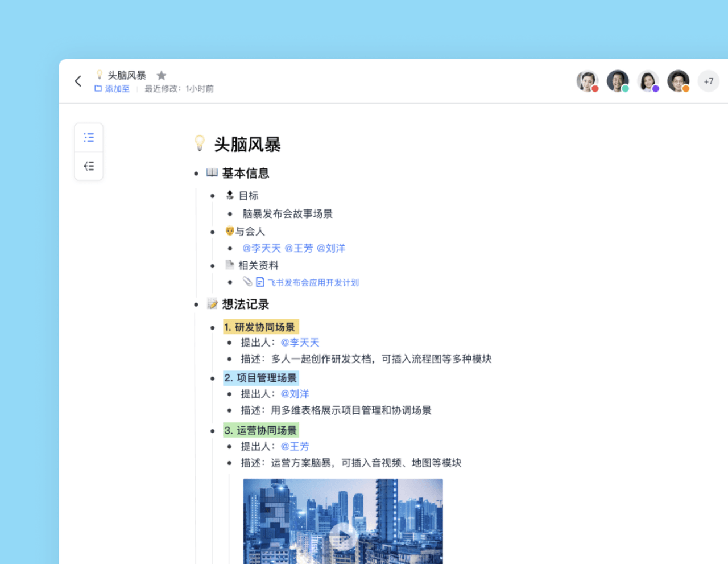This screenshot has height=564, width=728.
Task: Open the 飞书发布会应用开发计划 document link
Action: [x=313, y=282]
